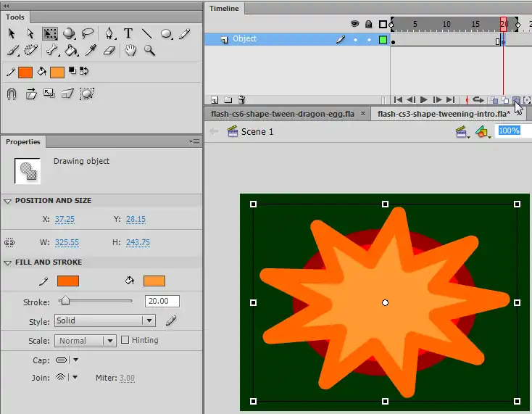Select the Eraser tool
Image resolution: width=532 pixels, height=414 pixels.
[109, 51]
